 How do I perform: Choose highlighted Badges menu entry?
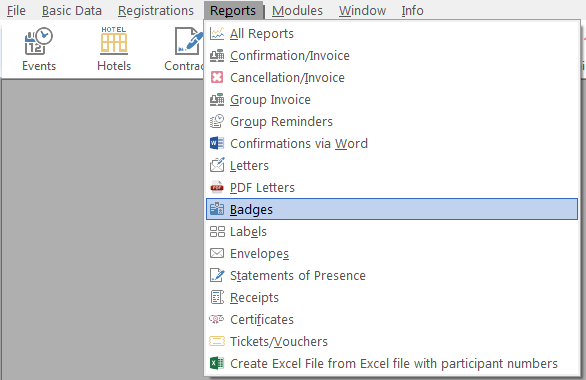click(x=392, y=209)
